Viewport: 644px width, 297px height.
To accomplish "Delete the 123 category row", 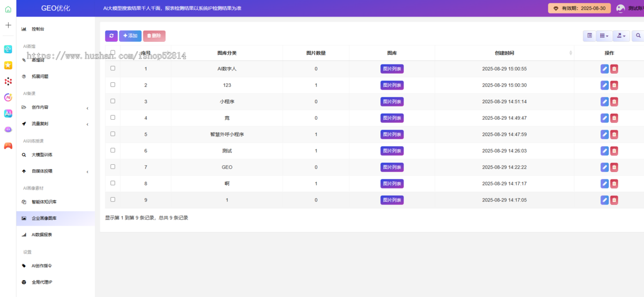I will click(614, 85).
